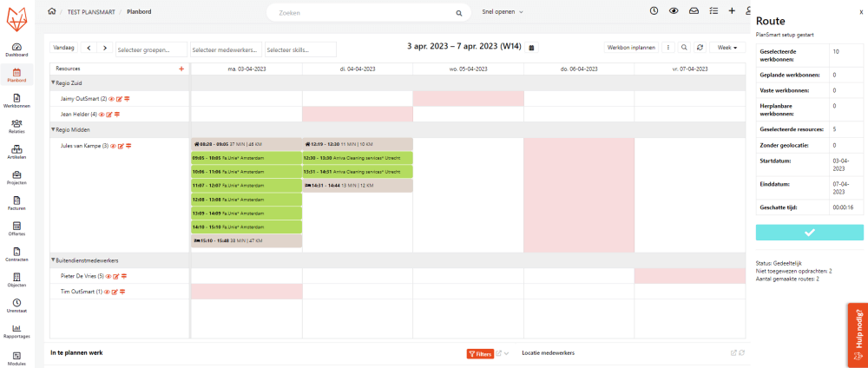
Task: Click the calendar date picker icon
Action: [532, 48]
